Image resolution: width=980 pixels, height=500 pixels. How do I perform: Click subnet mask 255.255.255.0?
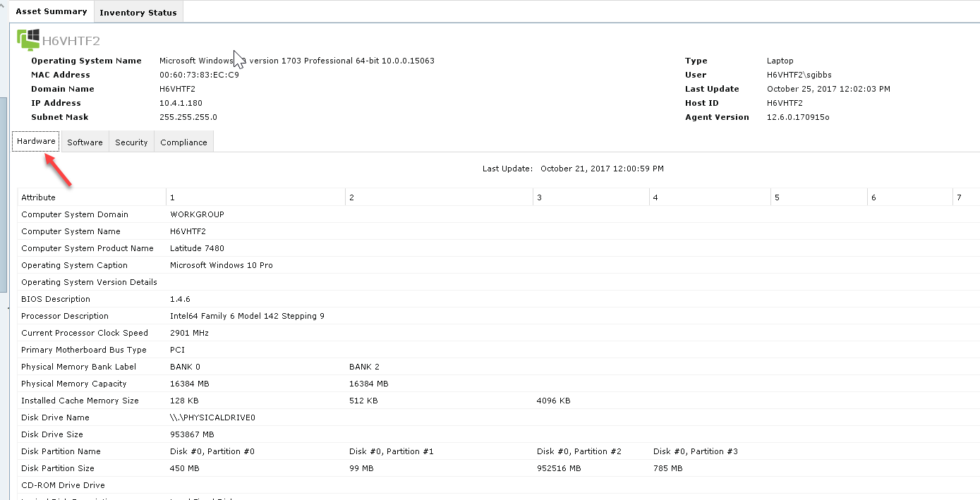pyautogui.click(x=188, y=117)
